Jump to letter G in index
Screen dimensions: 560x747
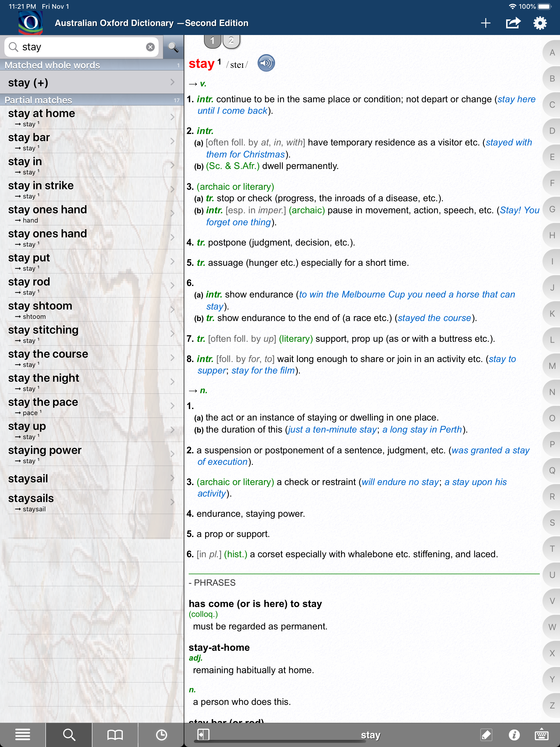pyautogui.click(x=552, y=209)
